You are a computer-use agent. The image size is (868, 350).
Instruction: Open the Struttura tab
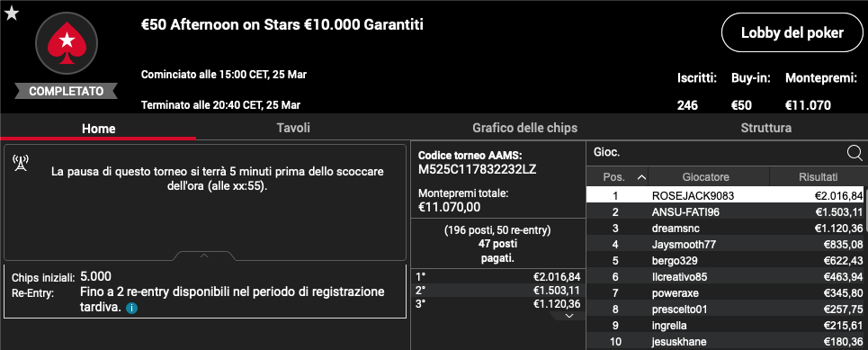765,128
